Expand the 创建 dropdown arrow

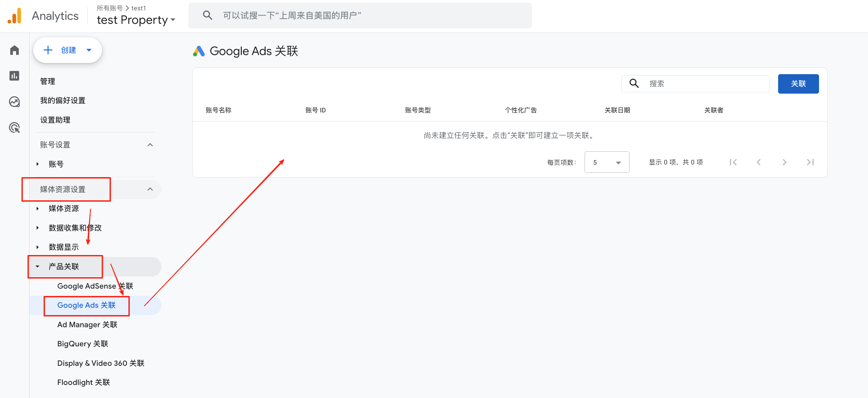pos(89,50)
